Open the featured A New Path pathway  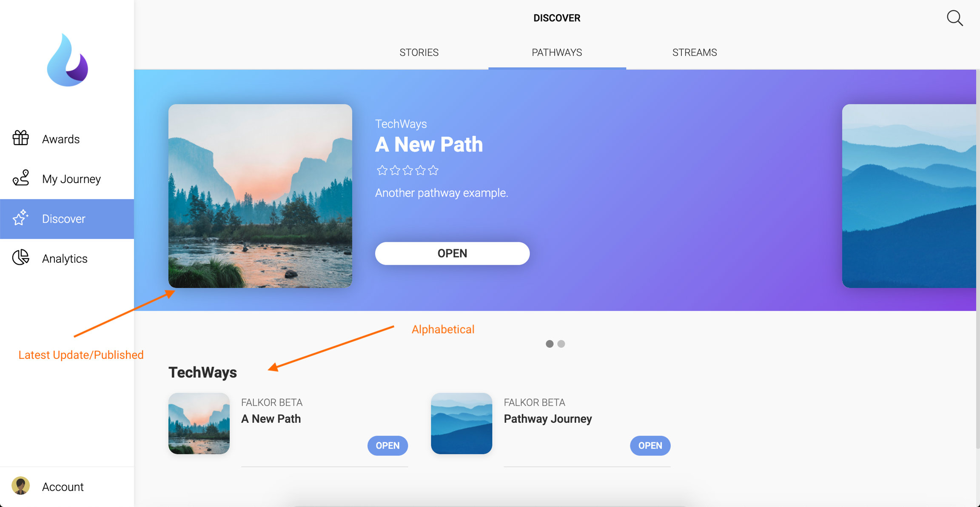click(452, 253)
